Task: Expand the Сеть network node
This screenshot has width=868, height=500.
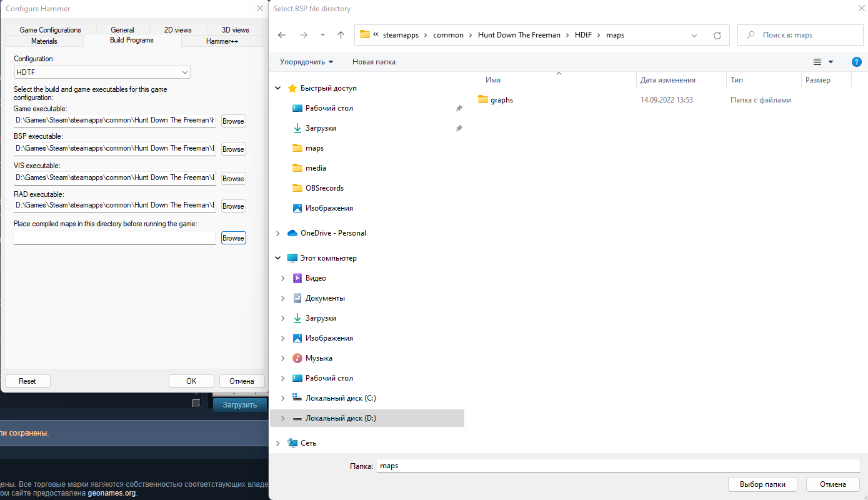Action: [278, 443]
